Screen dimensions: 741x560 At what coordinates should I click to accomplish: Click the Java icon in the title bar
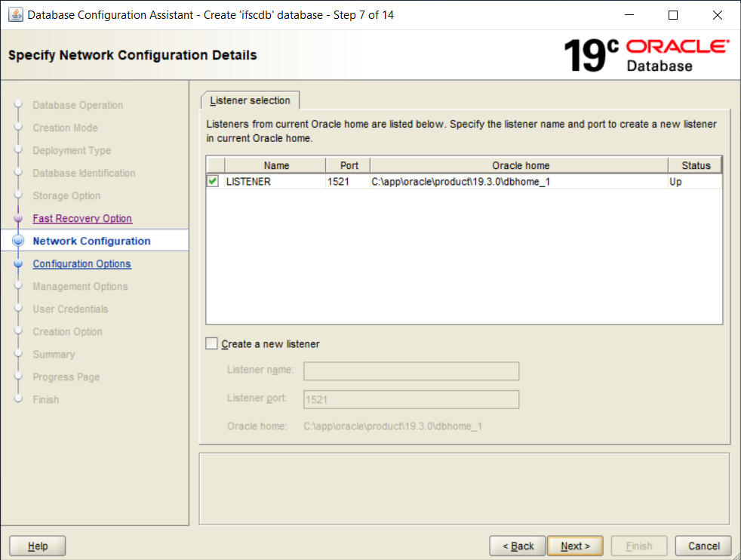[15, 15]
